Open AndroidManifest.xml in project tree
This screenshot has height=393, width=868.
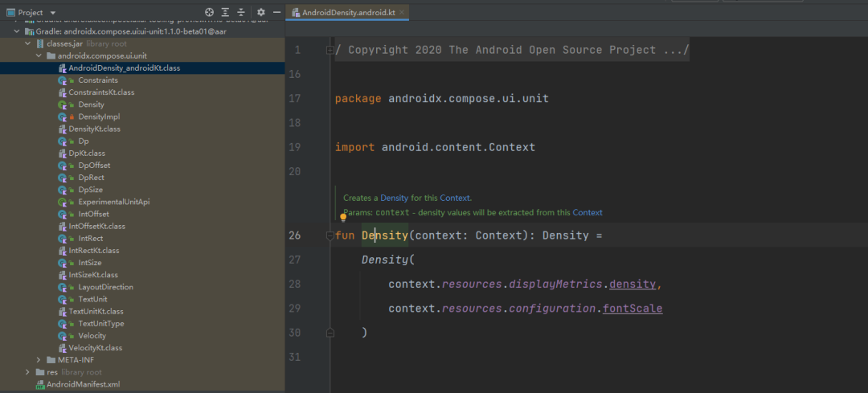click(x=83, y=384)
